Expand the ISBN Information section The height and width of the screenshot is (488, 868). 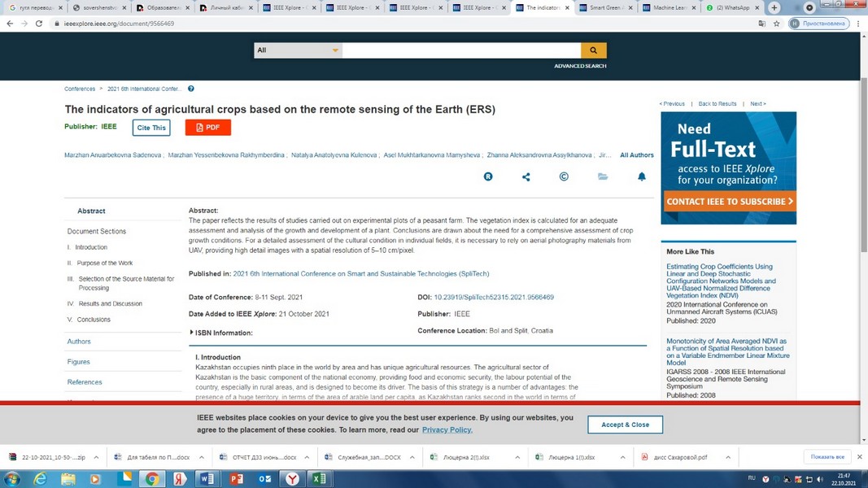pos(221,333)
